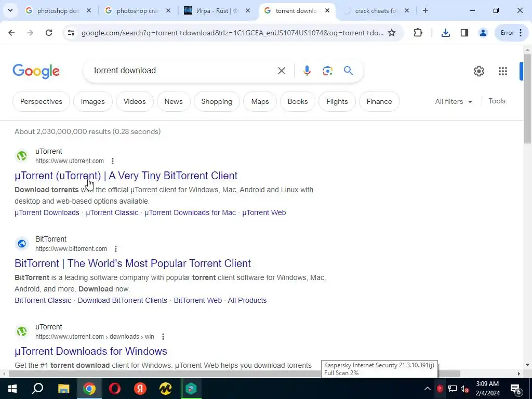Open 'µTorrent (uTorrent) | A Very Tiny BitTorrent Client' link
532x399 pixels.
126,176
